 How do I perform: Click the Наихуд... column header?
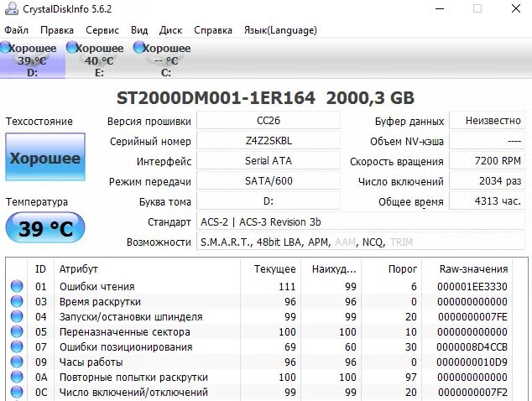(x=331, y=269)
